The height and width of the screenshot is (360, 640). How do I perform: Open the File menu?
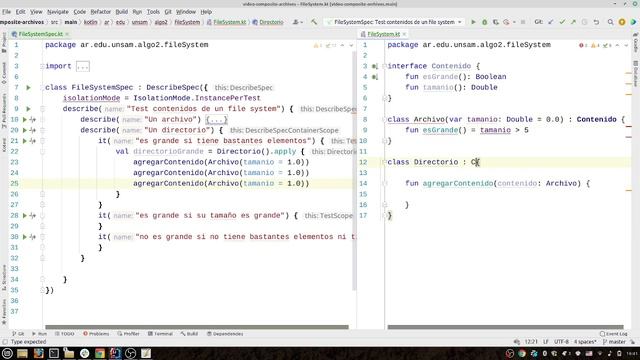pyautogui.click(x=7, y=12)
